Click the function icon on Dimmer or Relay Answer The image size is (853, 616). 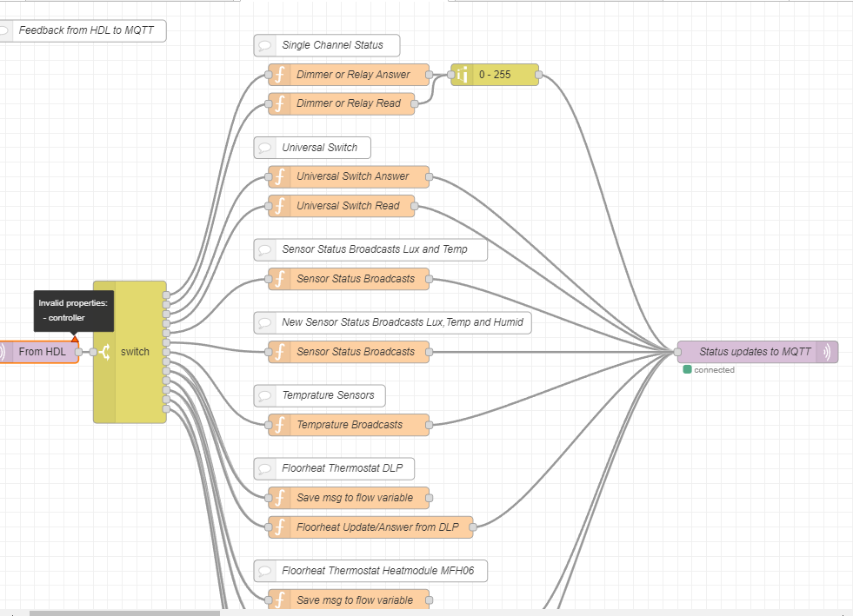tap(278, 75)
